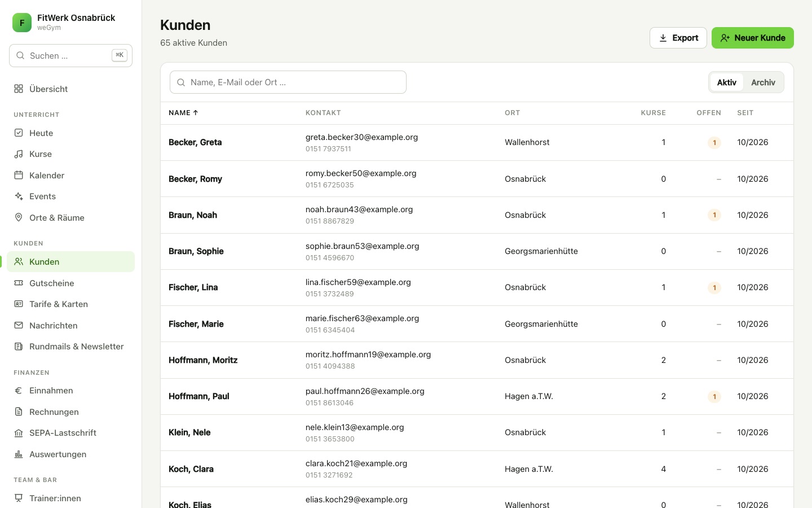Click the FitWerk green logo icon
This screenshot has width=812, height=508.
(22, 23)
